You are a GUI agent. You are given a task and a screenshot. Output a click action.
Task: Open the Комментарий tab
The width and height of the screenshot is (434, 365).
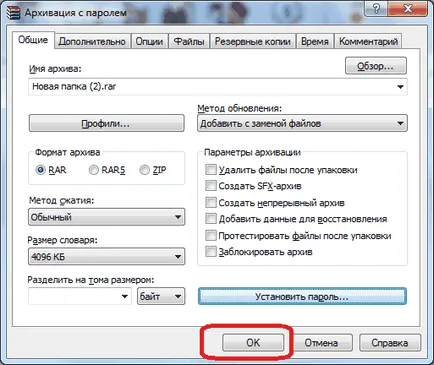[368, 41]
